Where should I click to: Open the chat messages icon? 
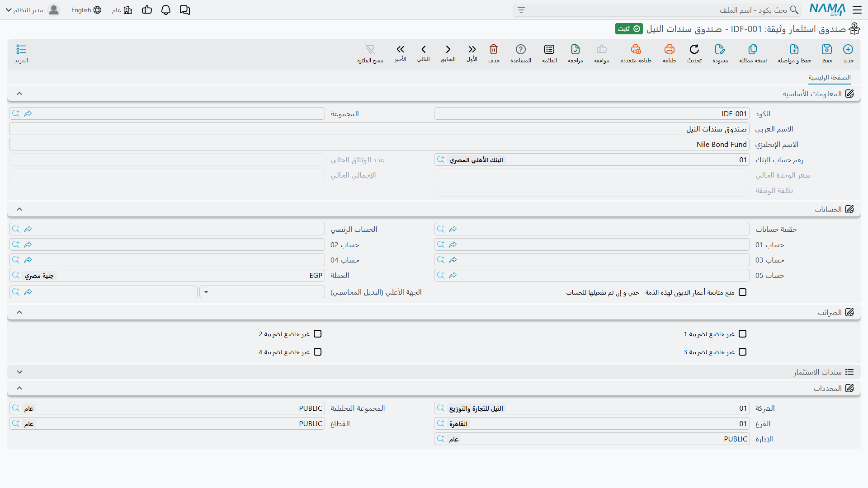(185, 10)
